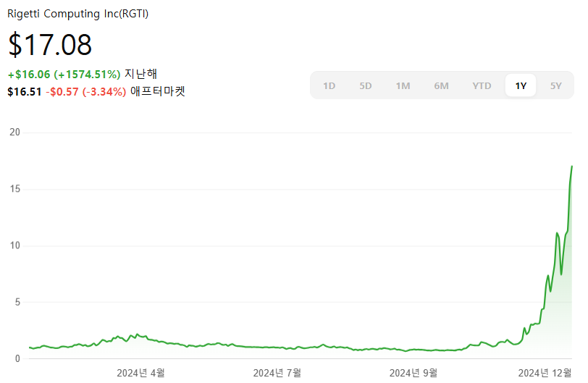The height and width of the screenshot is (383, 588).
Task: Choose the 1M period tab
Action: (403, 86)
